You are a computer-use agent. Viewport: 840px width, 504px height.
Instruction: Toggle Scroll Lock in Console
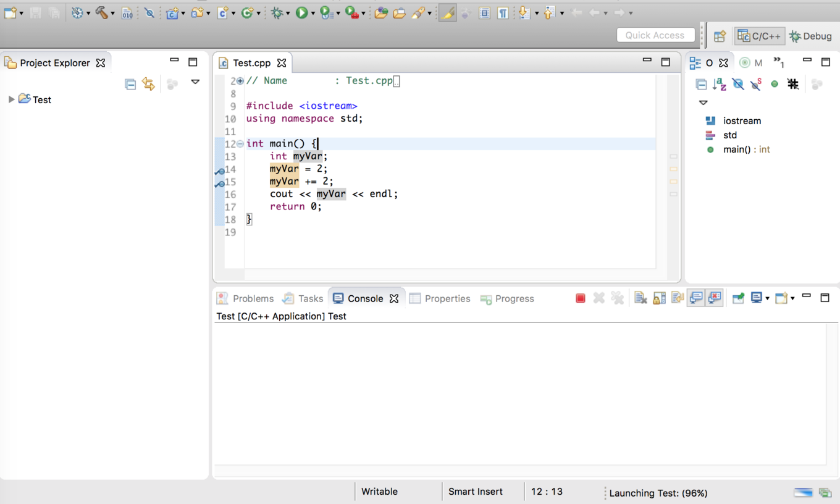(659, 298)
